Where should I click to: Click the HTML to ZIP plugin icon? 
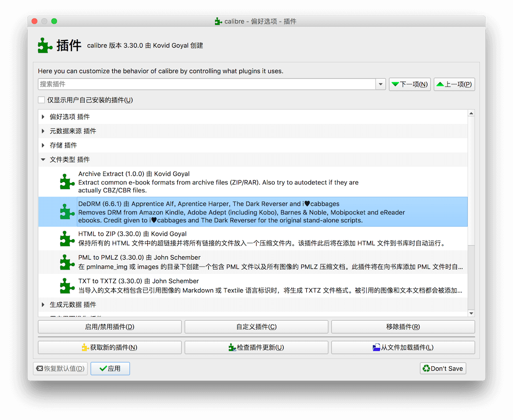(x=67, y=239)
